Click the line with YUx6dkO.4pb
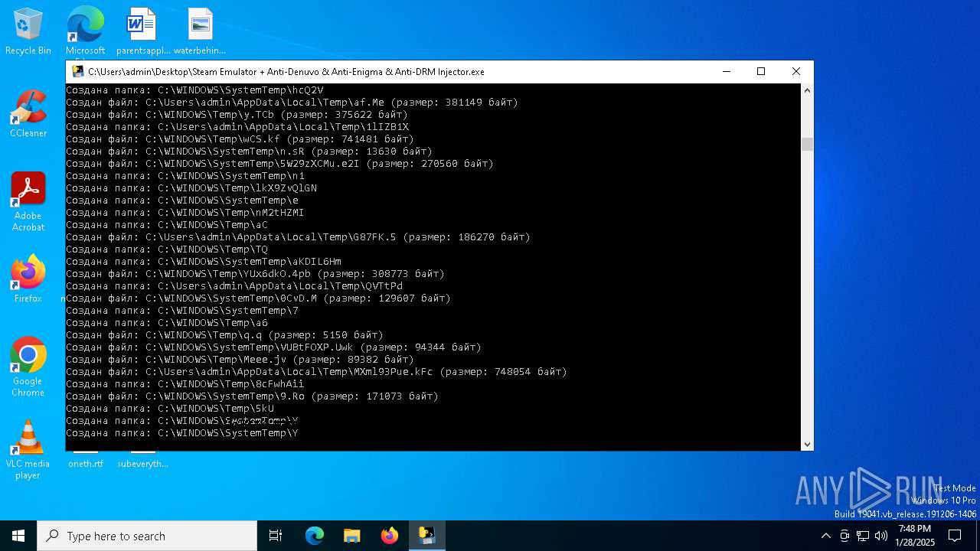Screen dimensions: 980x551 [255, 274]
